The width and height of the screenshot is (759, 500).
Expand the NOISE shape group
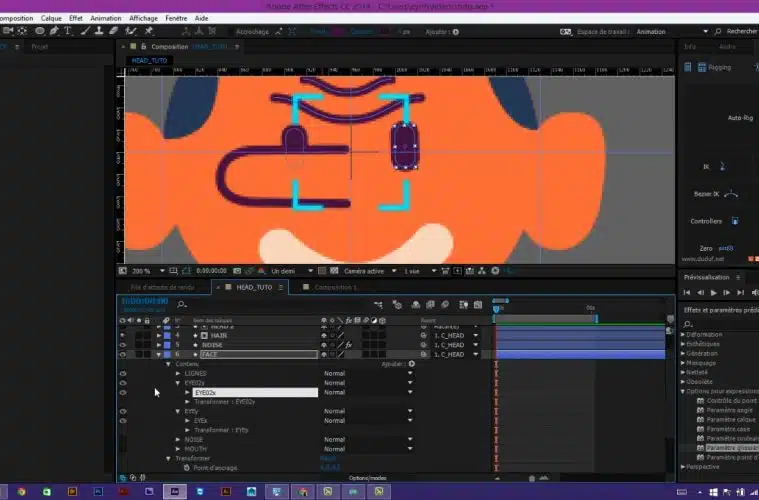point(178,439)
